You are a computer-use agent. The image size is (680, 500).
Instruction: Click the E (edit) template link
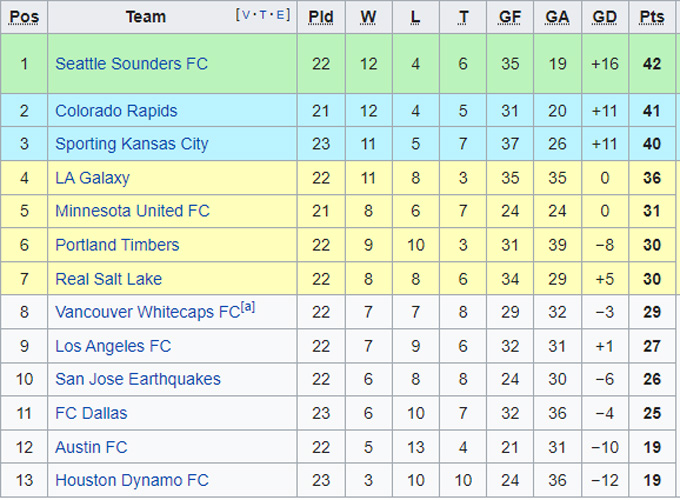coord(282,15)
